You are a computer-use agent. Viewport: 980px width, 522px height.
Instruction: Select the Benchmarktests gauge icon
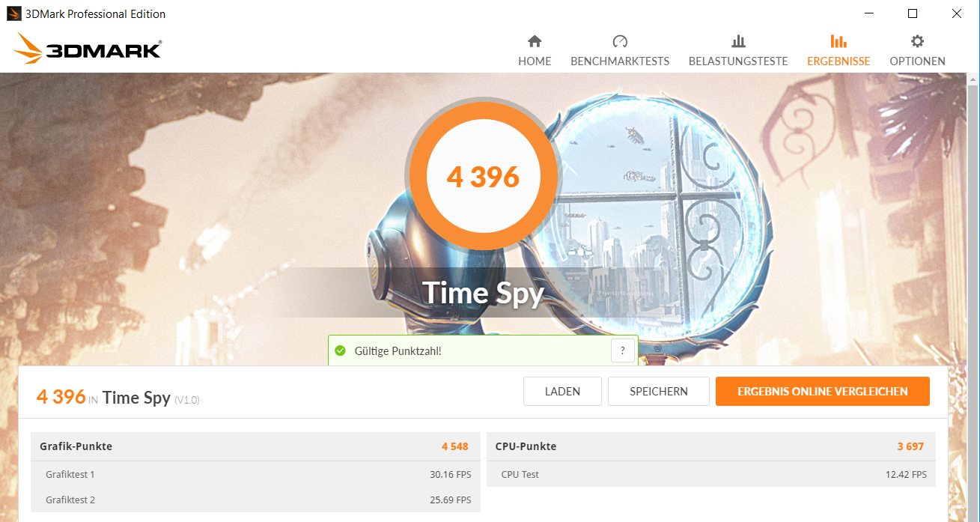pyautogui.click(x=620, y=41)
